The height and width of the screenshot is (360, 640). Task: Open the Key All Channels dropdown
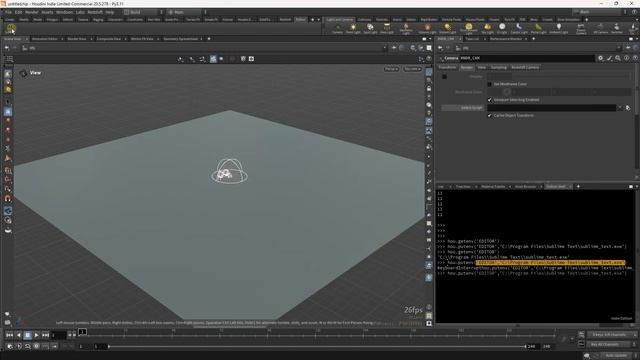click(x=611, y=344)
